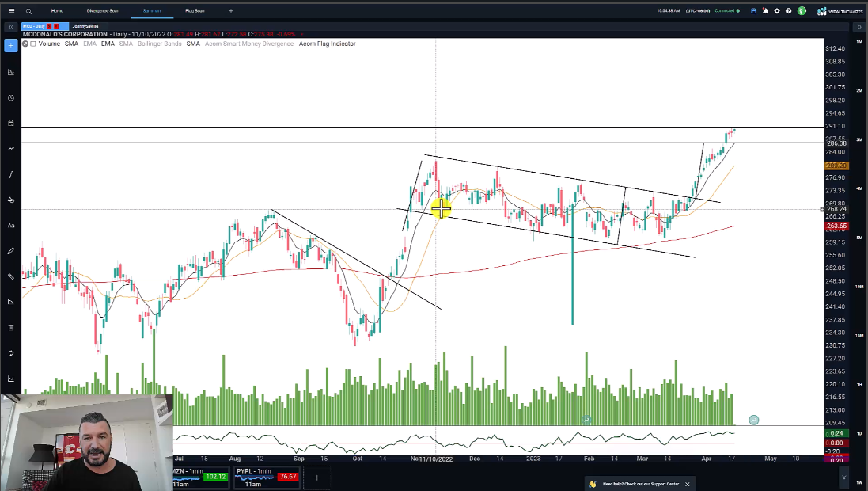Toggle the Acorn Flag Indicator

[327, 44]
